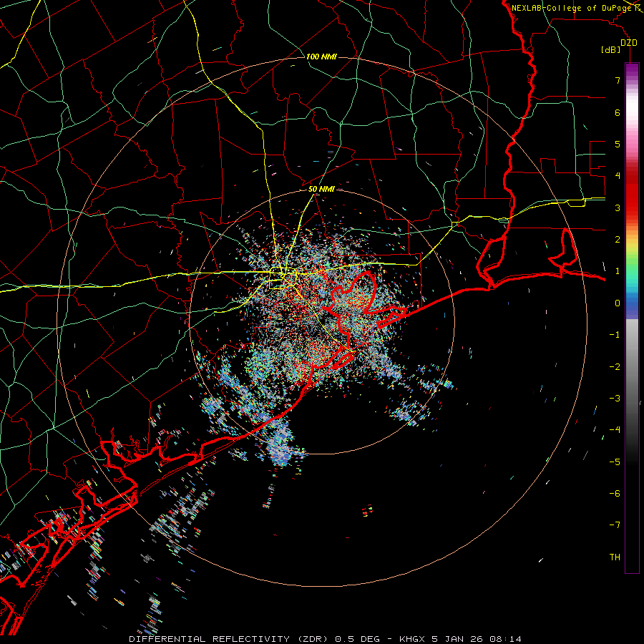The height and width of the screenshot is (644, 644).
Task: Click the "DIFFERENTIAL REFLECTIVITY" caption text
Action: coord(210,639)
